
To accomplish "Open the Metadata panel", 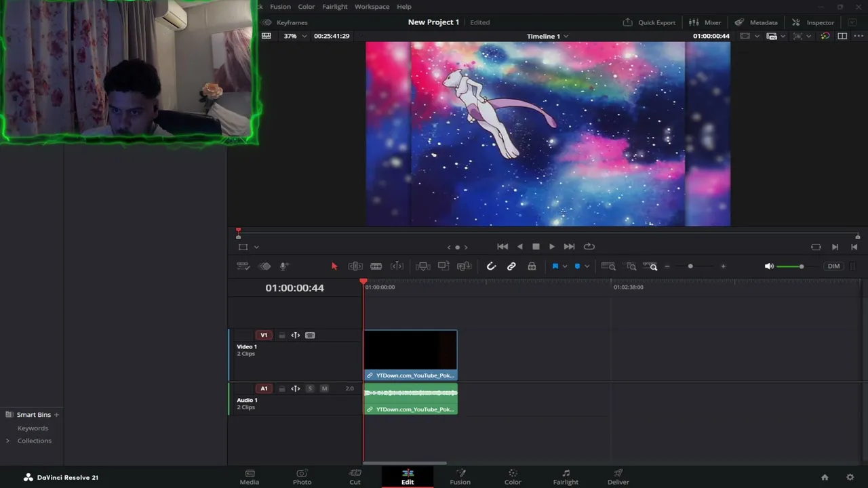I will (x=756, y=22).
